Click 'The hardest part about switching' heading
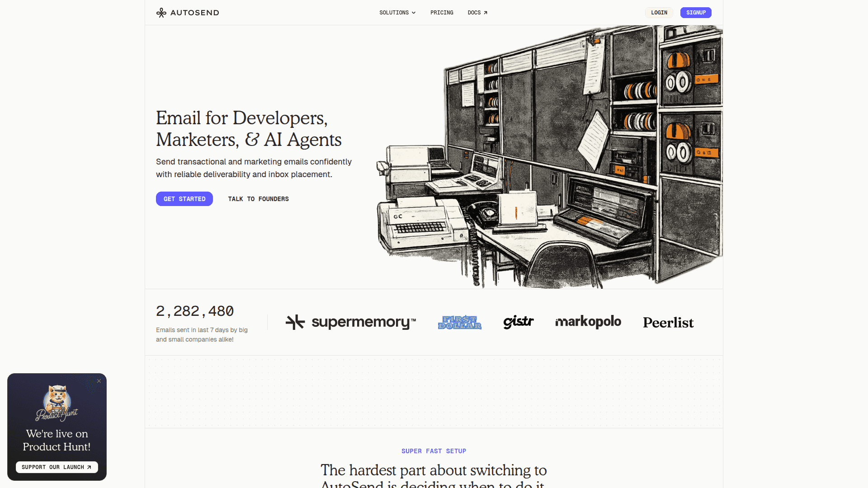The image size is (868, 488). (434, 475)
